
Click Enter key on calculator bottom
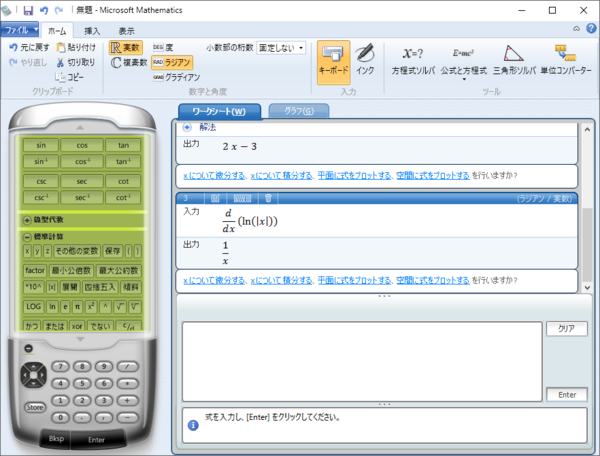(x=96, y=440)
